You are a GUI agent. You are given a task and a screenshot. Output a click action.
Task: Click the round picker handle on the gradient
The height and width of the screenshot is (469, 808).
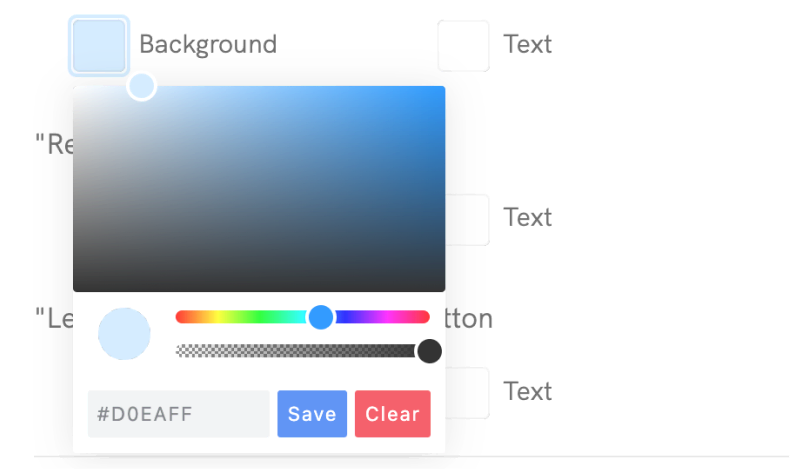tap(142, 87)
